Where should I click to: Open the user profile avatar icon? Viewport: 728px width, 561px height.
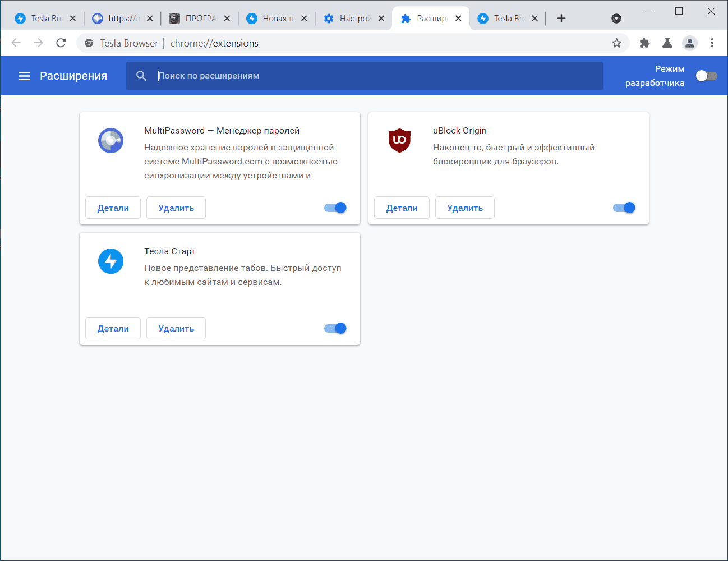[x=689, y=43]
